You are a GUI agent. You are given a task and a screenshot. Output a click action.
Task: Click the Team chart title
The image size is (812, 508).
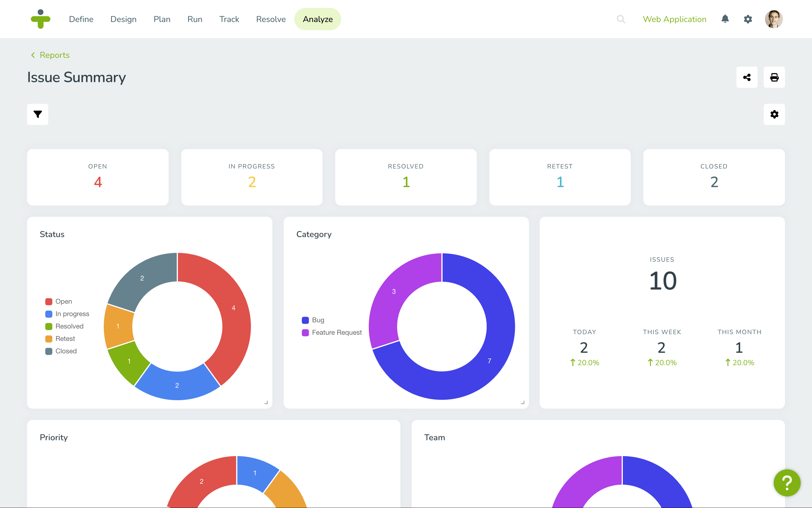(434, 437)
